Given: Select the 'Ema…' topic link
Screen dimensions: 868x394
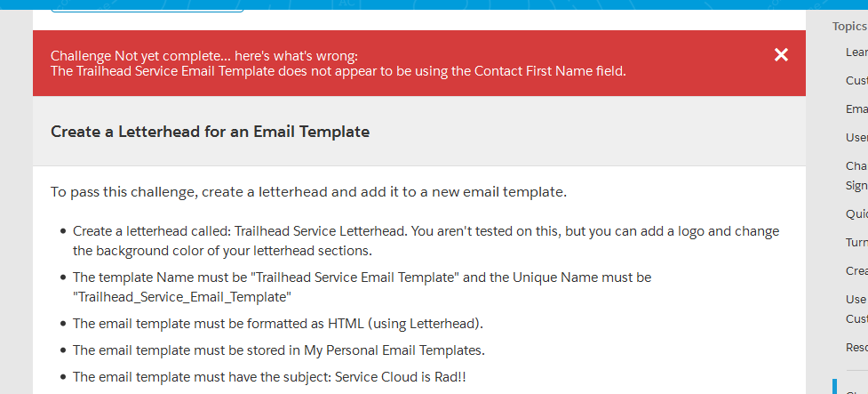Looking at the screenshot, I should pos(856,109).
